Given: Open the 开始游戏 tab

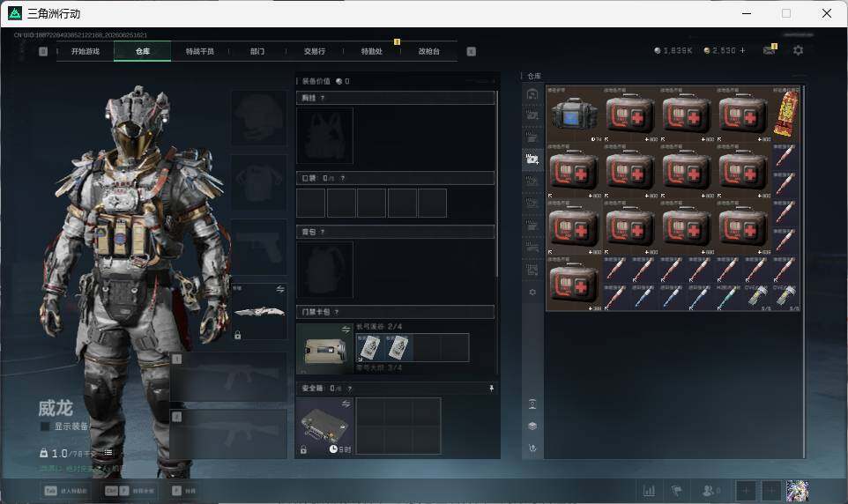Looking at the screenshot, I should click(x=85, y=51).
